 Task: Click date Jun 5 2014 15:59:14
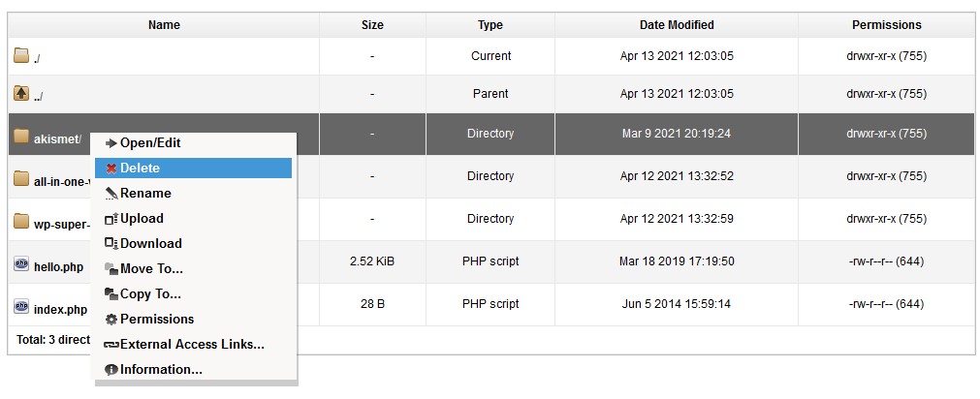click(677, 304)
